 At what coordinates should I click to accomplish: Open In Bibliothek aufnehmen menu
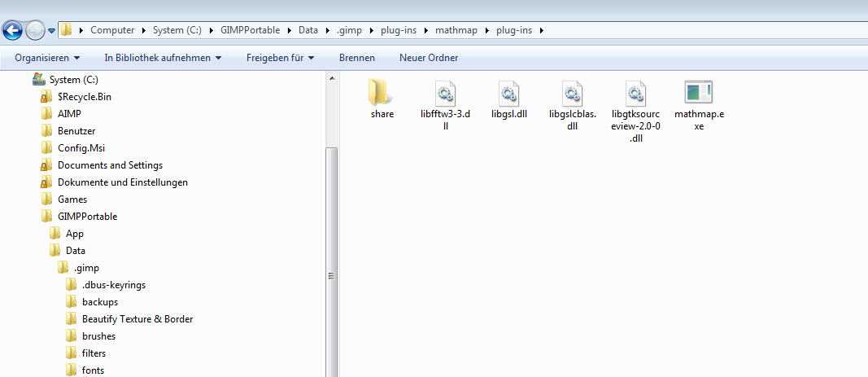163,58
